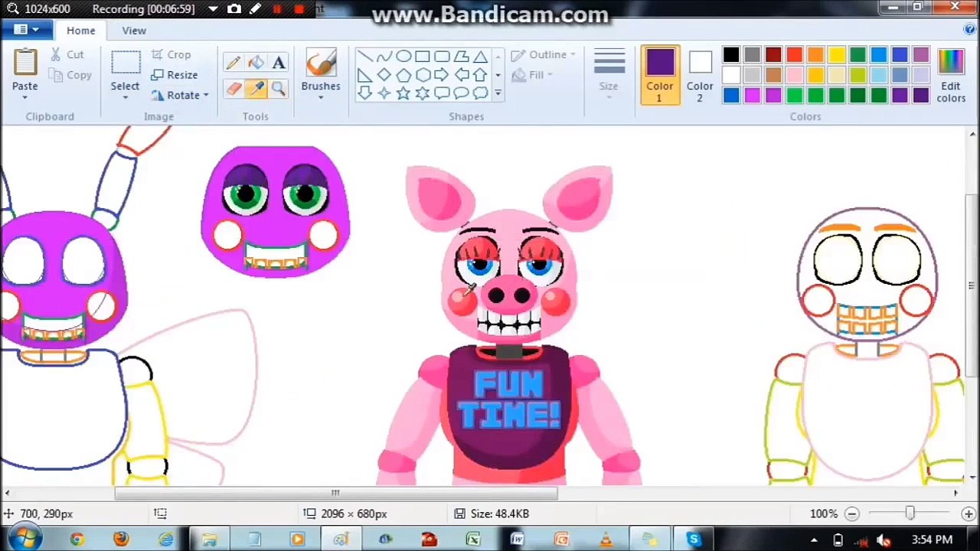
Task: Choose the Four-point star shape
Action: (384, 93)
